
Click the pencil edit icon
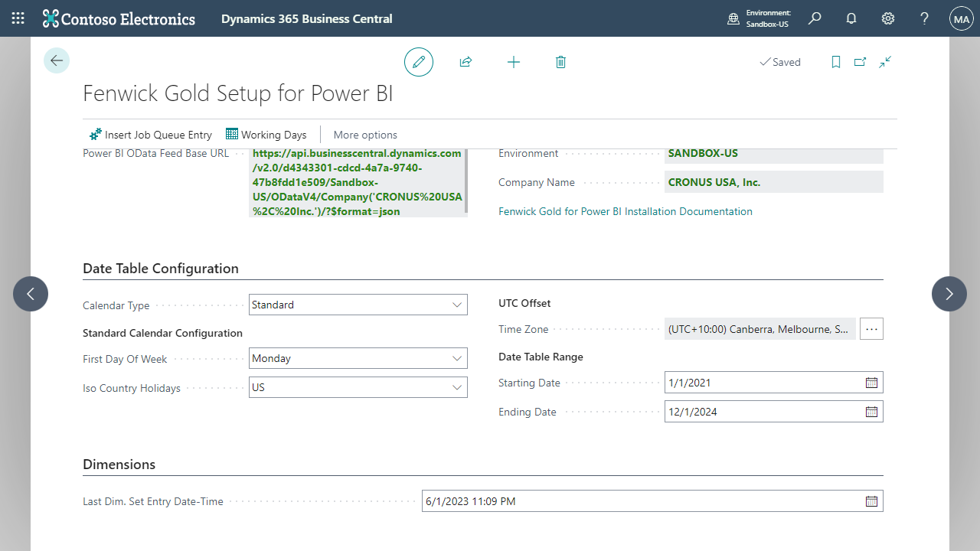[x=419, y=62]
